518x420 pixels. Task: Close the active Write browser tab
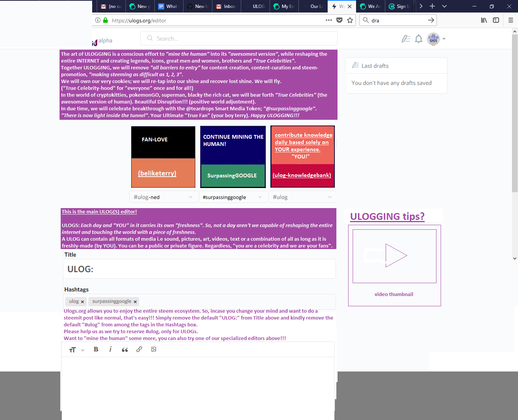click(x=350, y=6)
